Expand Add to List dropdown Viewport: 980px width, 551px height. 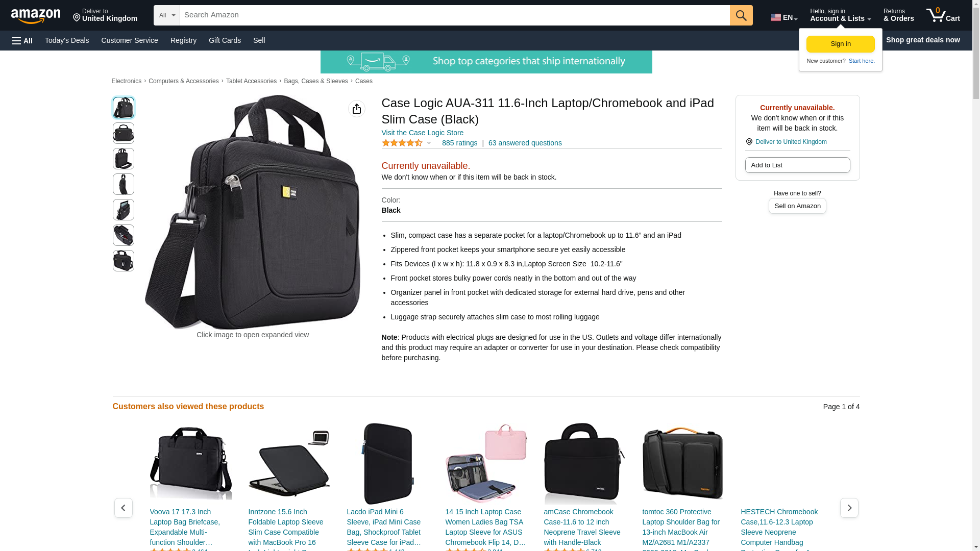(x=797, y=165)
